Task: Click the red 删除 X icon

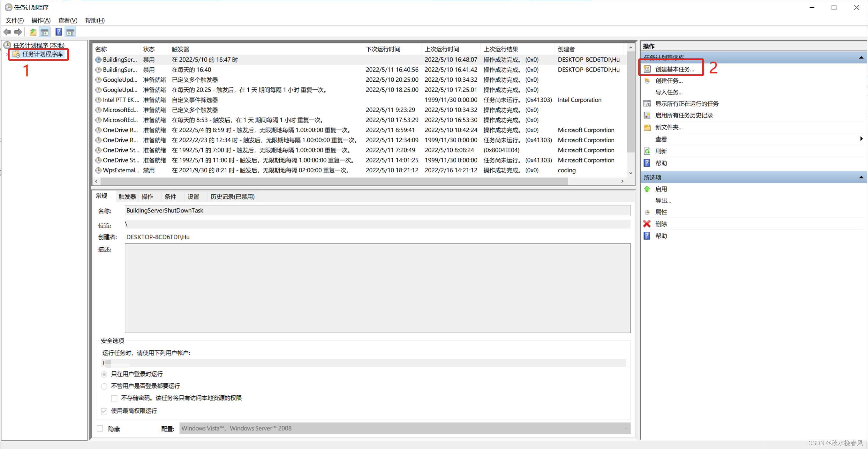Action: (x=647, y=224)
